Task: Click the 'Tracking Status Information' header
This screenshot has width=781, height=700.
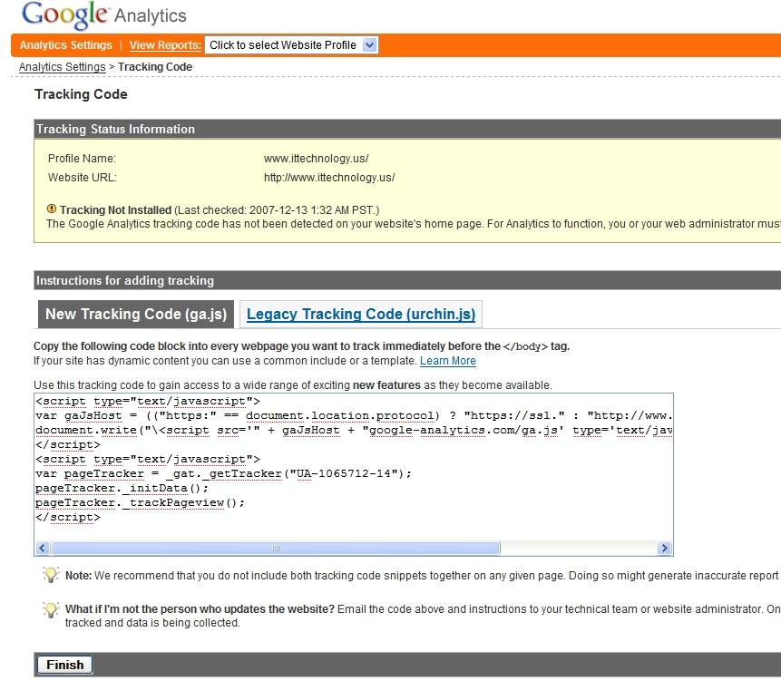Action: 115,129
